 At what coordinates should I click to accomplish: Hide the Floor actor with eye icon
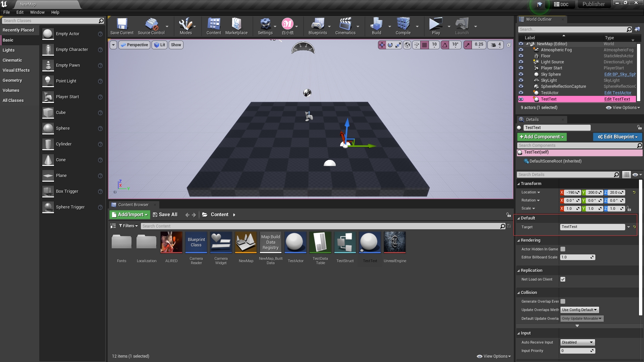521,56
